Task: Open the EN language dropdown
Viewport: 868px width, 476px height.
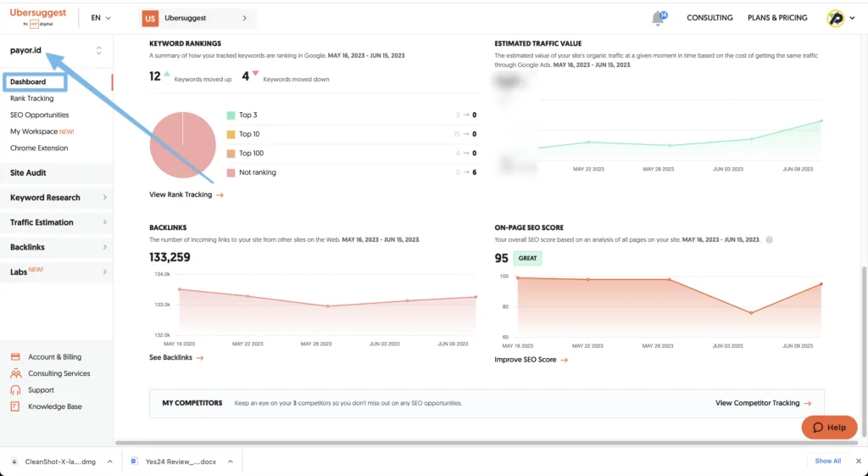Action: tap(101, 18)
